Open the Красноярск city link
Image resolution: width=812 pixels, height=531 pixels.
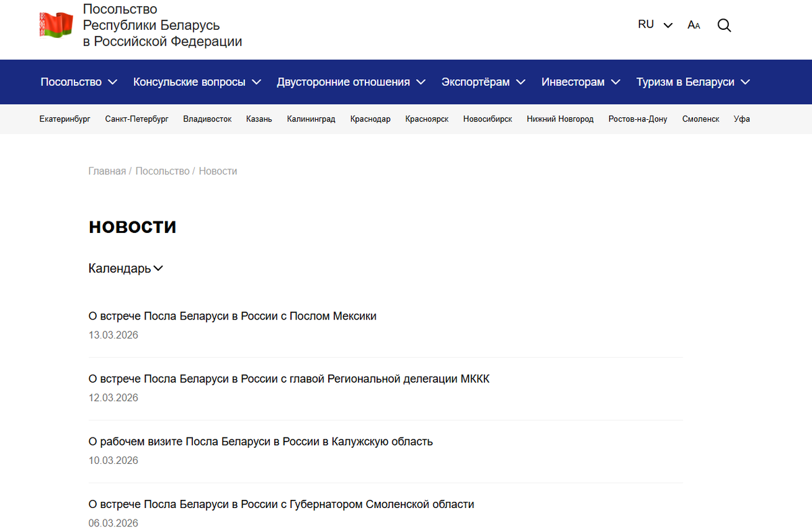coord(427,119)
